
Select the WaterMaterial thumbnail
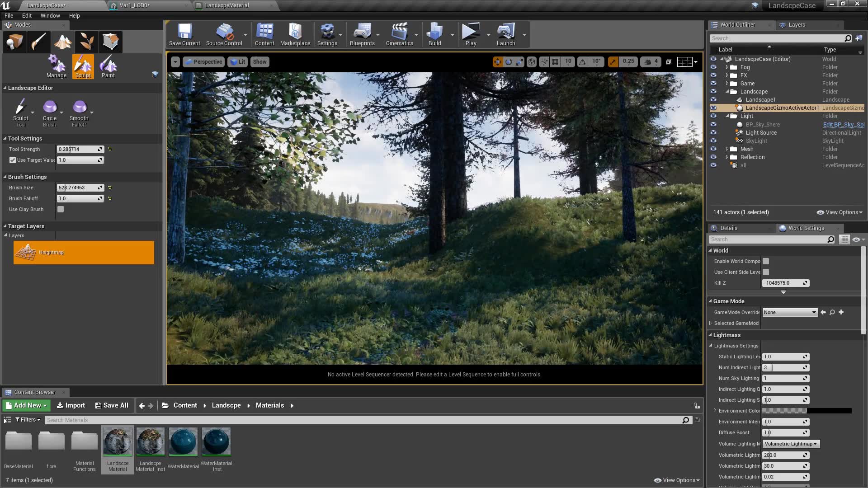pyautogui.click(x=183, y=441)
